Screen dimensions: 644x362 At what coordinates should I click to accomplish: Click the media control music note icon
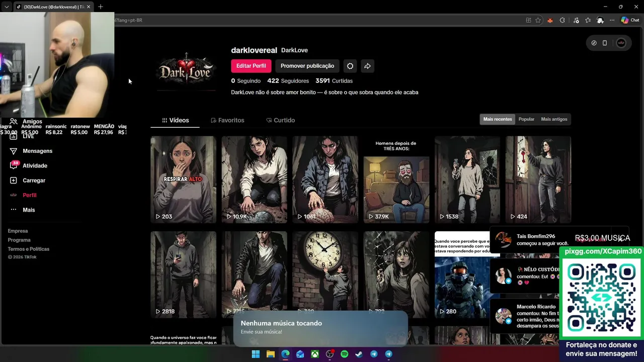coord(576,20)
